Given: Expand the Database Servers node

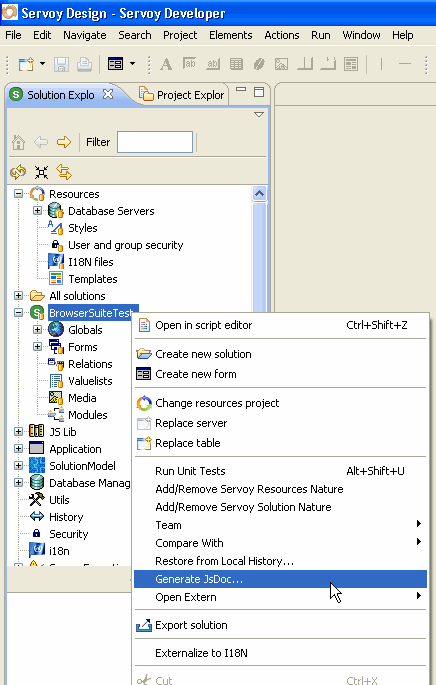Looking at the screenshot, I should click(38, 211).
